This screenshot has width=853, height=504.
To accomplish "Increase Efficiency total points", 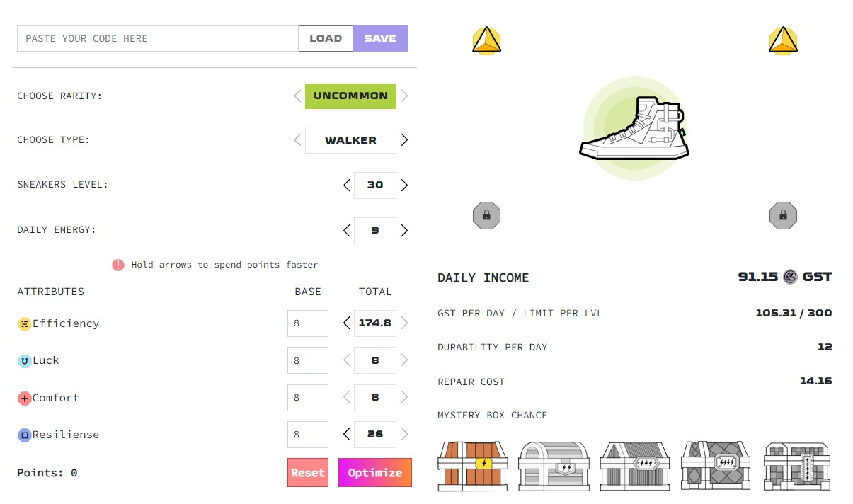I will 404,323.
